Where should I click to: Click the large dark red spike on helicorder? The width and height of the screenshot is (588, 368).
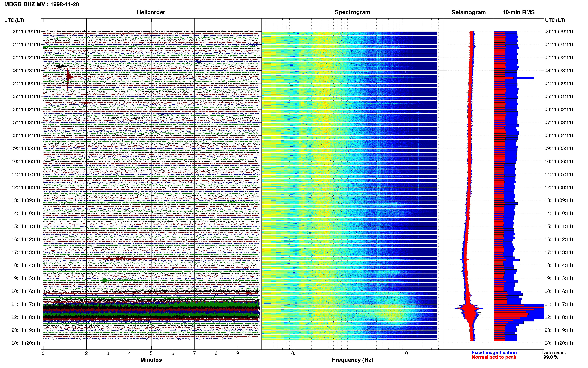pos(68,77)
